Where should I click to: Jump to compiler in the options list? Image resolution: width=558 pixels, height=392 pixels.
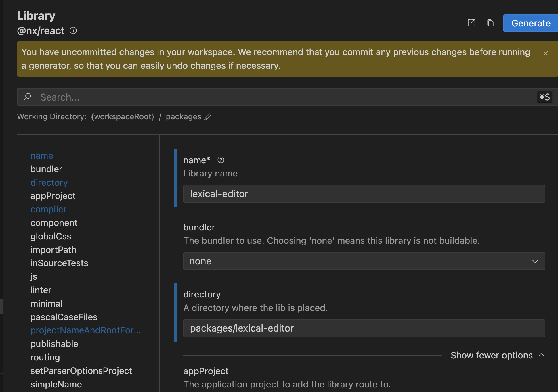[x=48, y=209]
